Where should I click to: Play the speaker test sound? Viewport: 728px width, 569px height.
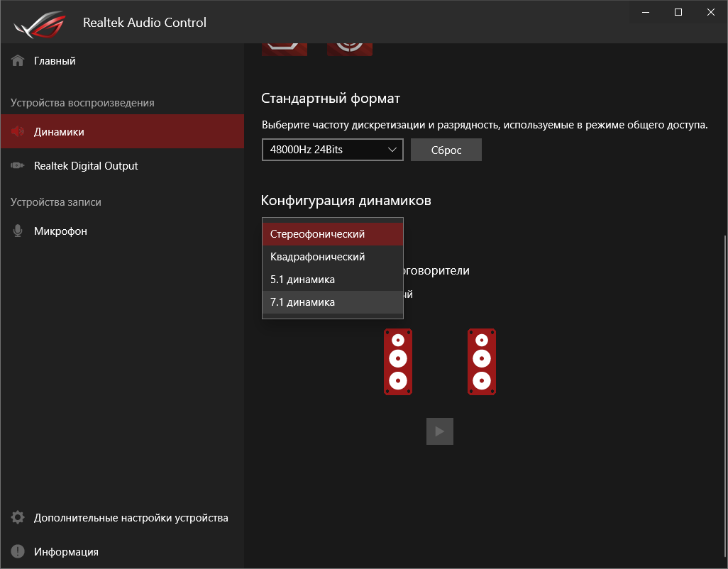tap(440, 431)
